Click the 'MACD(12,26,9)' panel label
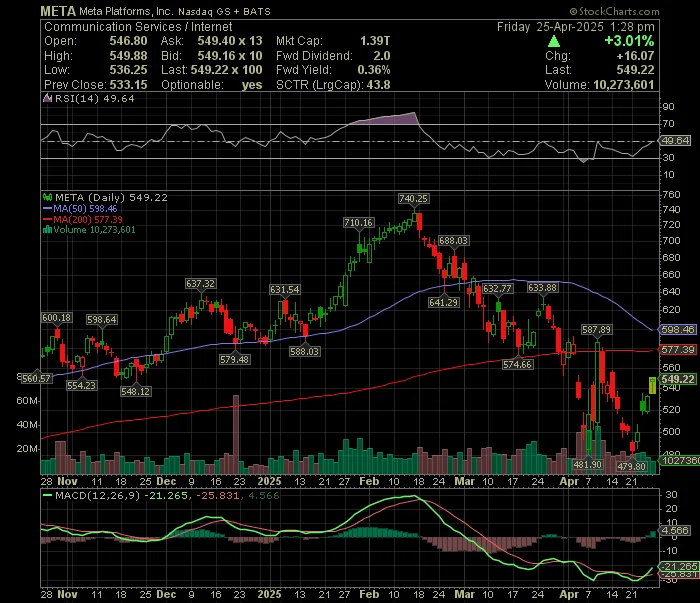 [98, 495]
